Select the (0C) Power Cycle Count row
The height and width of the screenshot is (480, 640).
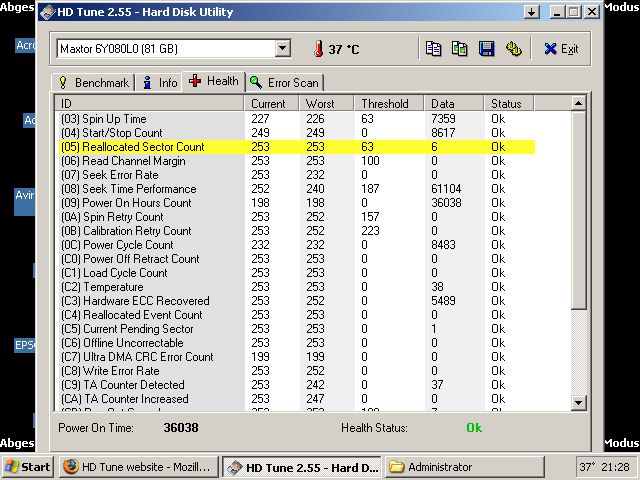[297, 245]
